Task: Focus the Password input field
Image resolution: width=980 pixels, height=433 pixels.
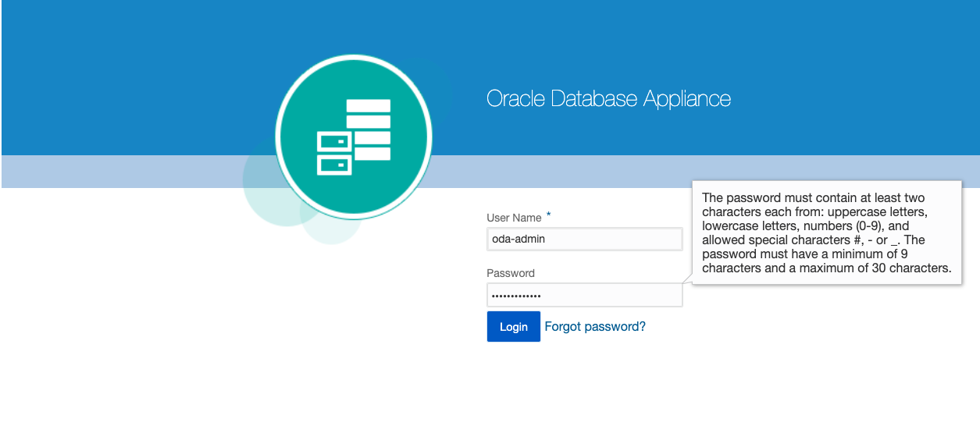Action: [585, 295]
